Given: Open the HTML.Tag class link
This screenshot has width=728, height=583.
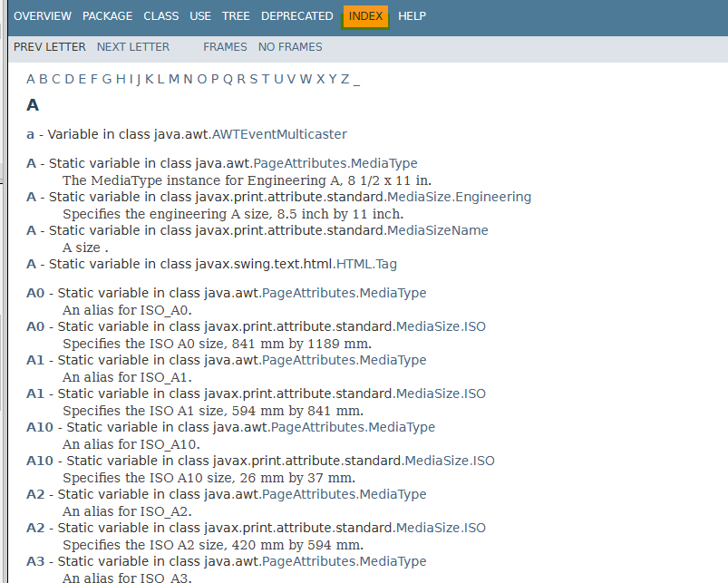Looking at the screenshot, I should coord(366,264).
